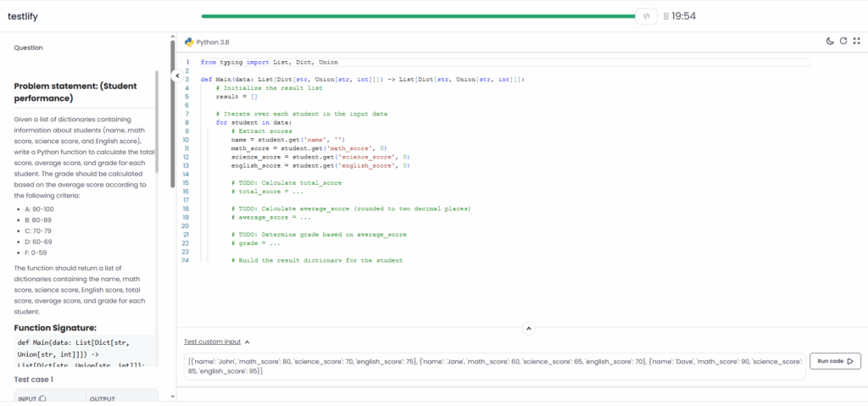Viewport: 868px width, 406px height.
Task: Click the science_score assignment line
Action: (320, 157)
